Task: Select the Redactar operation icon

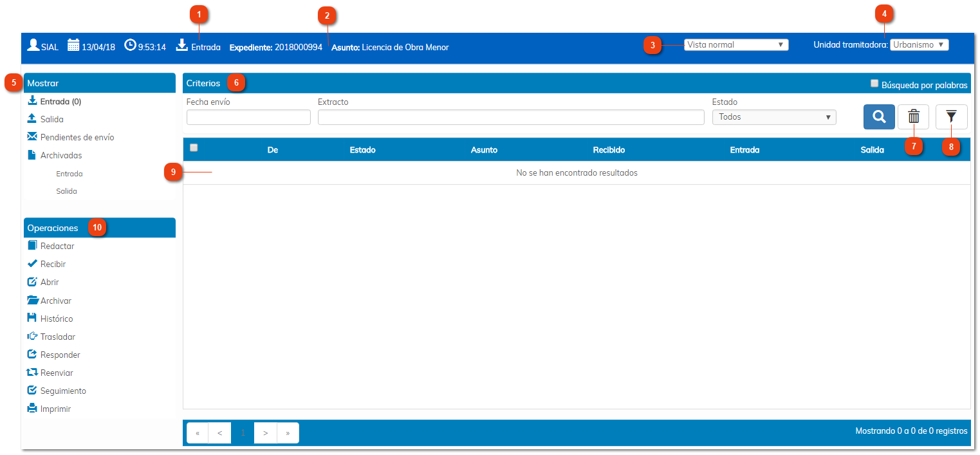Action: [x=32, y=245]
